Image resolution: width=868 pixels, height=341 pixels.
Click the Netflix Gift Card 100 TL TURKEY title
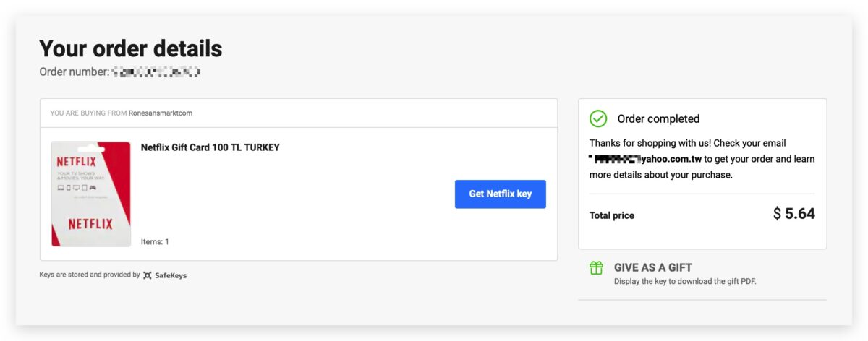[210, 147]
